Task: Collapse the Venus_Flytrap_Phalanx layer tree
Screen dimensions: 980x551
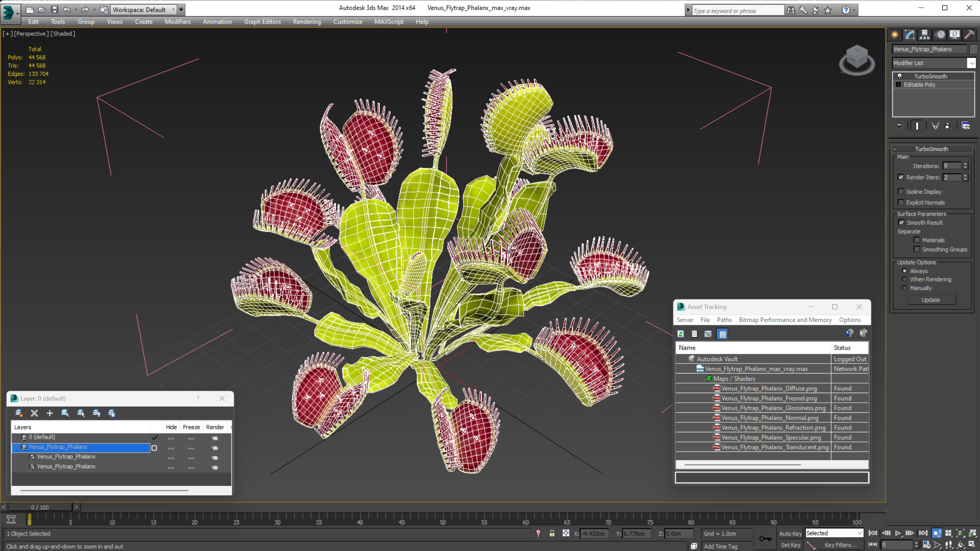Action: pos(15,447)
